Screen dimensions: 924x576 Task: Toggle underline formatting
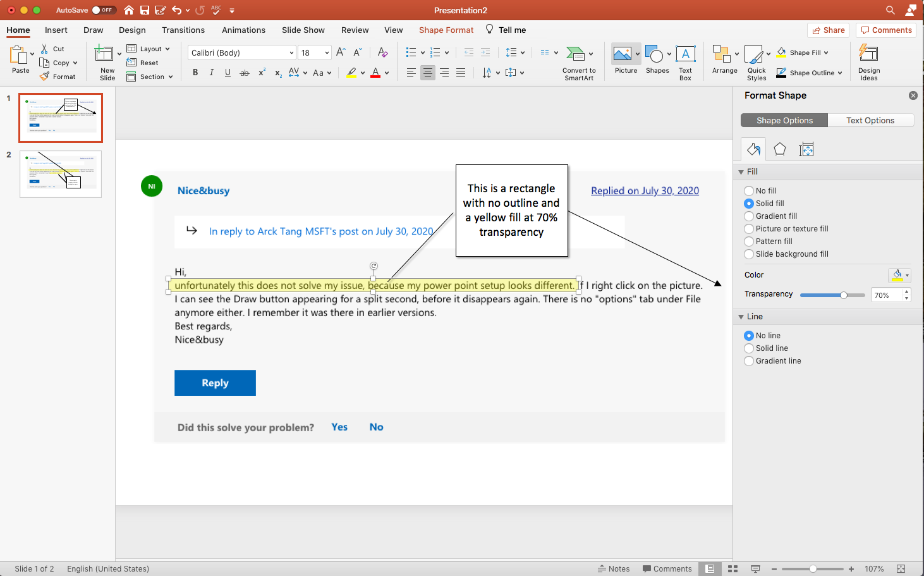point(228,73)
